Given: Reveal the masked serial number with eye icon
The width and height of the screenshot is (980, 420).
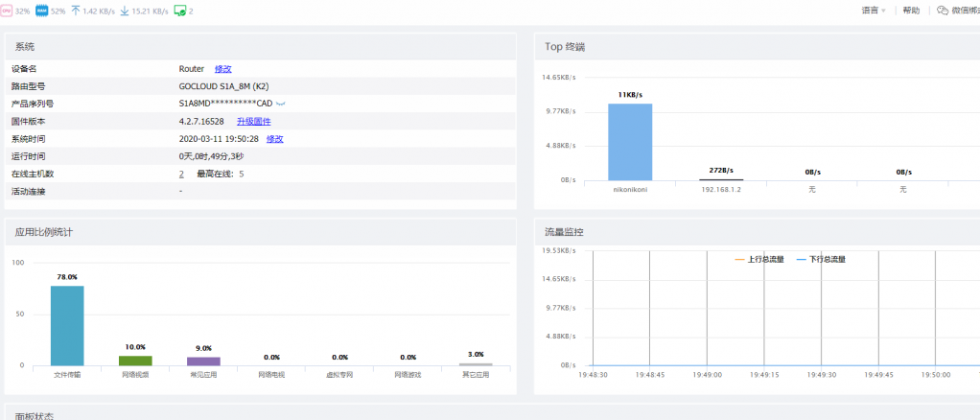Looking at the screenshot, I should (x=280, y=104).
